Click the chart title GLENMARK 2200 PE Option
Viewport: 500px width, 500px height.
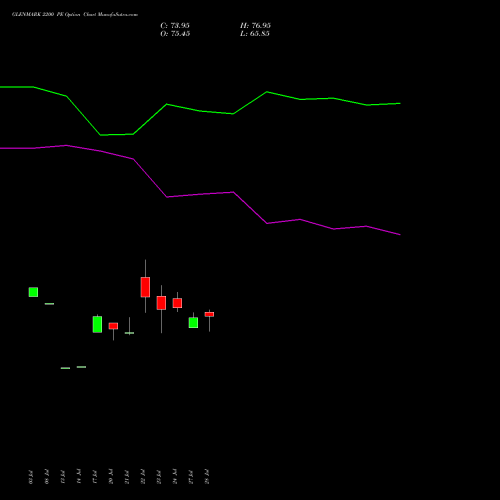click(46, 14)
